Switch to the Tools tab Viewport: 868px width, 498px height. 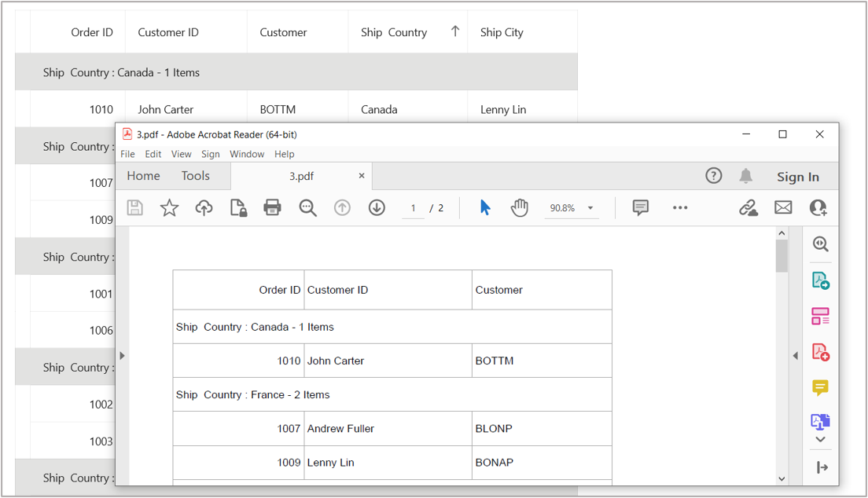point(196,176)
